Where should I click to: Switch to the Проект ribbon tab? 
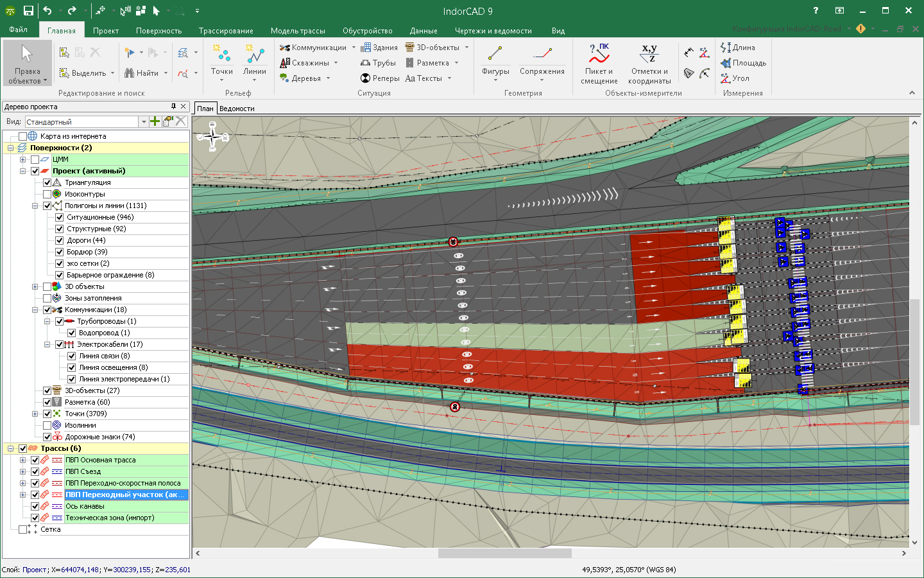tap(106, 30)
